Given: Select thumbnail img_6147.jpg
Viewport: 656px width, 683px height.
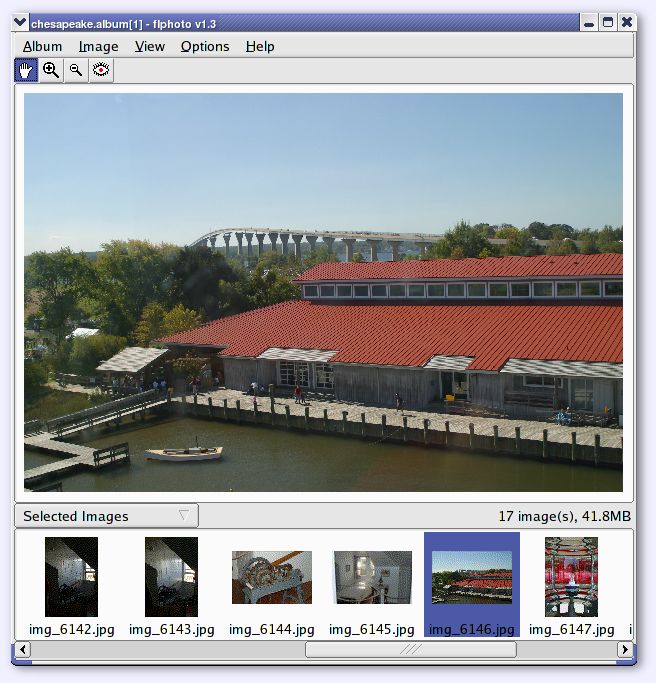Looking at the screenshot, I should 571,585.
